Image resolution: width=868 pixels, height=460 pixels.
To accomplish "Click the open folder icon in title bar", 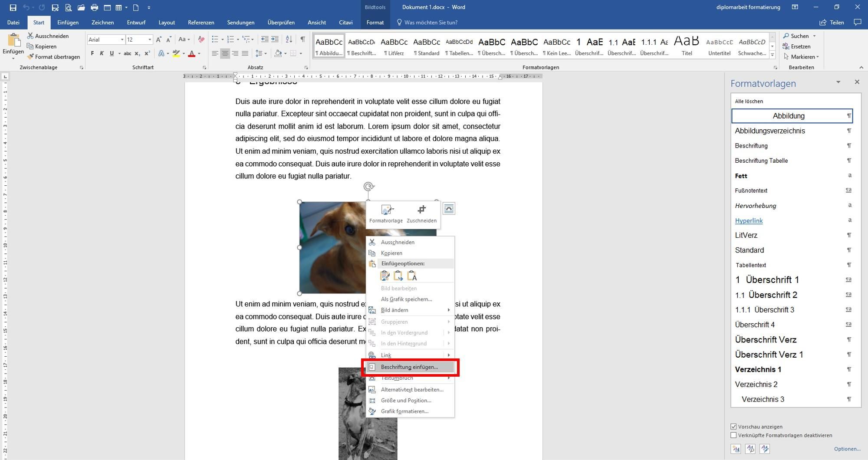I will (x=81, y=7).
